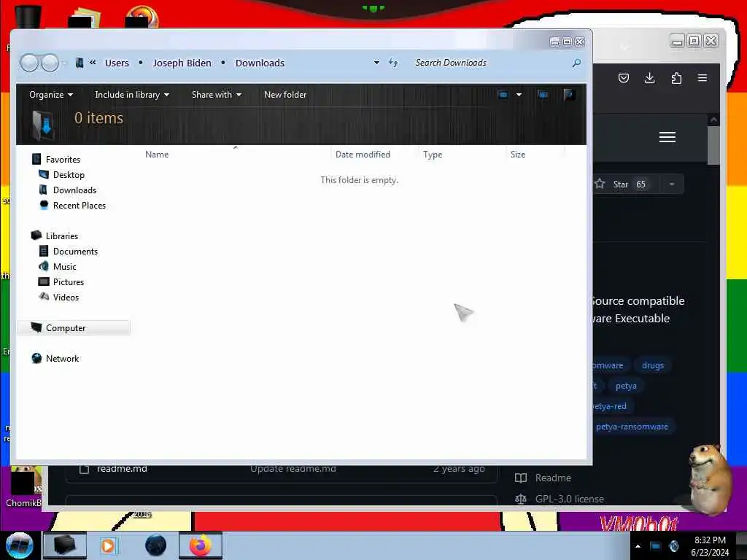Viewport: 747px width, 560px height.
Task: Open the Organize menu
Action: pyautogui.click(x=51, y=94)
